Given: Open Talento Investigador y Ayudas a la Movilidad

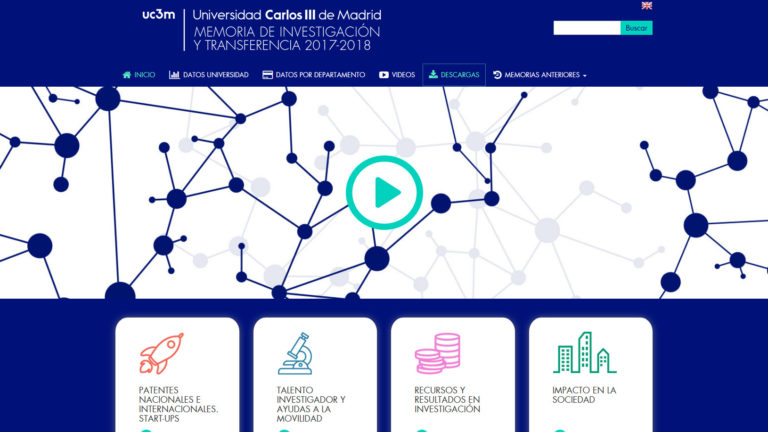Looking at the screenshot, I should tap(311, 404).
